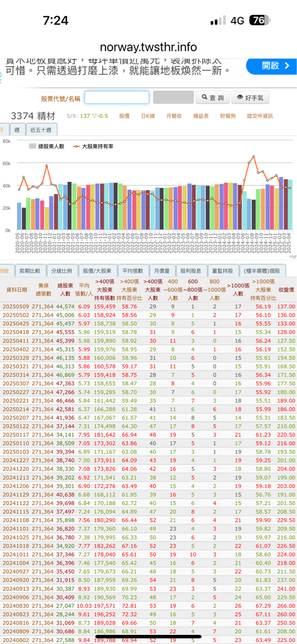Screen dimensions: 297x644
Task: Open the 股價 link
Action: point(124,116)
